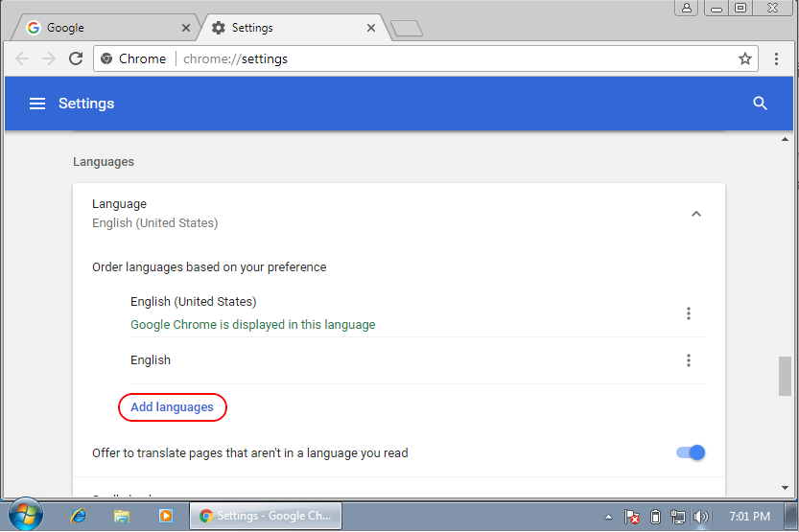Close the Google tab
Screen dimensions: 799x532
pyautogui.click(x=186, y=28)
